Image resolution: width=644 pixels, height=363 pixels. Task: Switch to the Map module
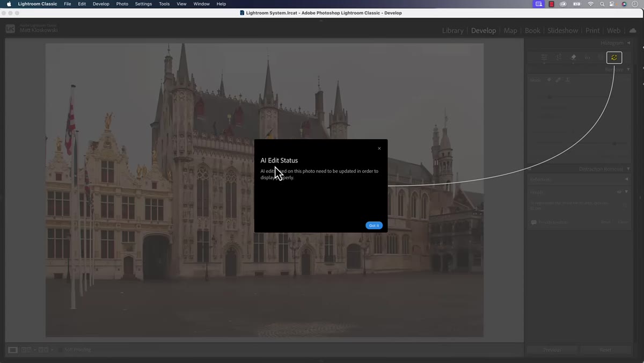510,31
